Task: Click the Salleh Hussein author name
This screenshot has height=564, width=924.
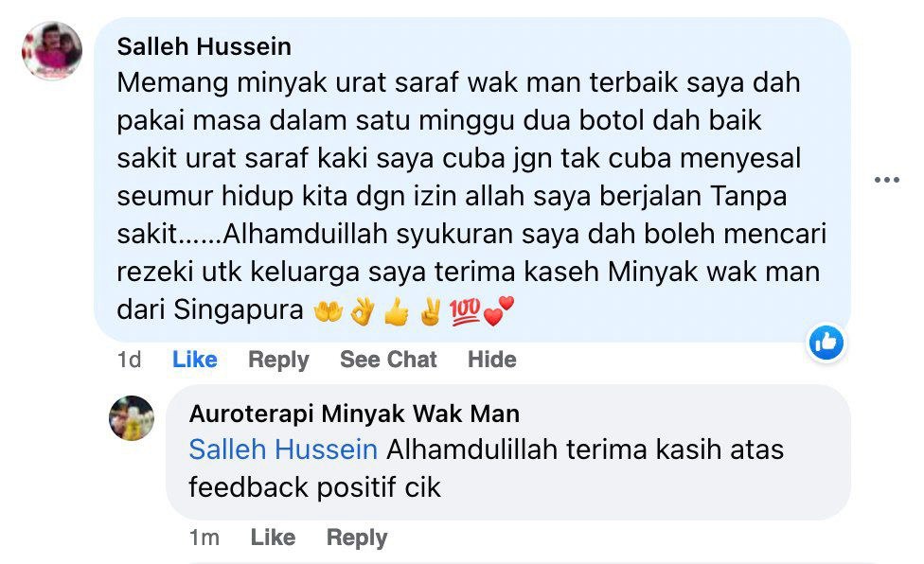Action: click(x=204, y=46)
